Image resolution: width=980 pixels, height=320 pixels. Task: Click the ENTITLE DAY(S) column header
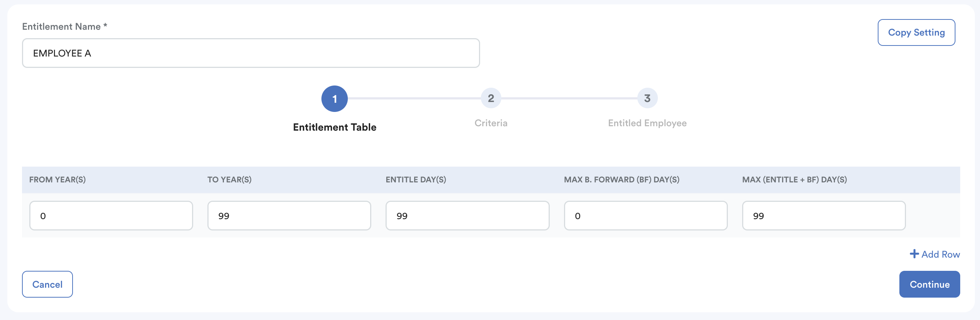click(416, 179)
